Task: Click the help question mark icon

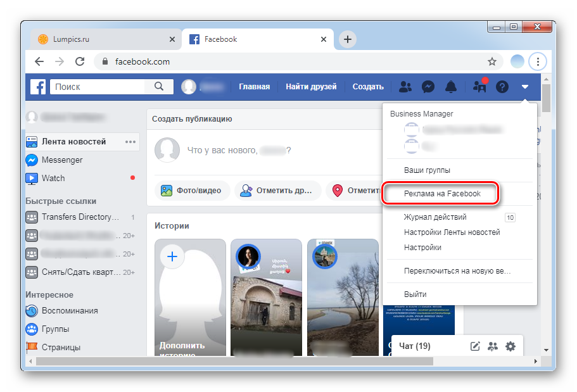Action: point(502,87)
